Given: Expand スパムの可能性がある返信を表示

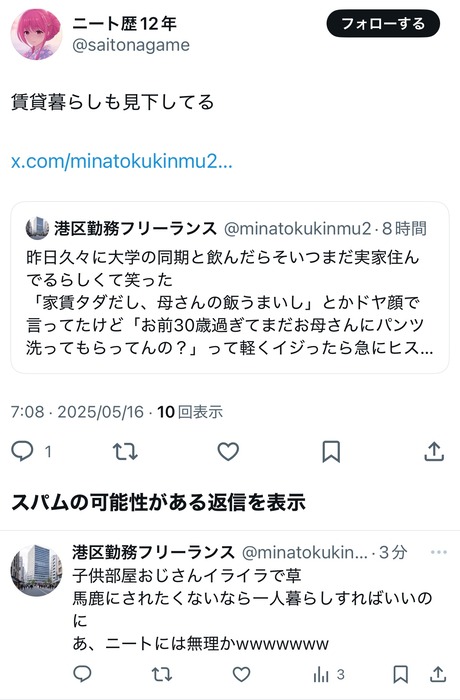Looking at the screenshot, I should [158, 502].
